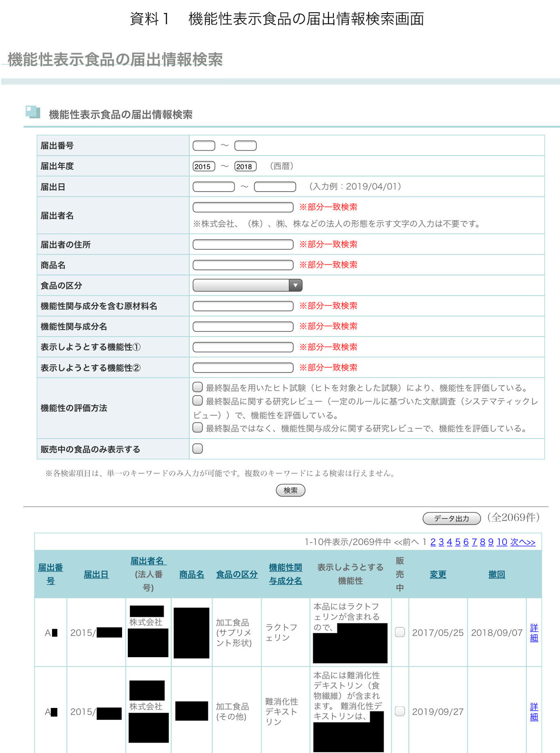Image resolution: width=560 pixels, height=753 pixels.
Task: Sort by 撤回 column header
Action: point(497,574)
